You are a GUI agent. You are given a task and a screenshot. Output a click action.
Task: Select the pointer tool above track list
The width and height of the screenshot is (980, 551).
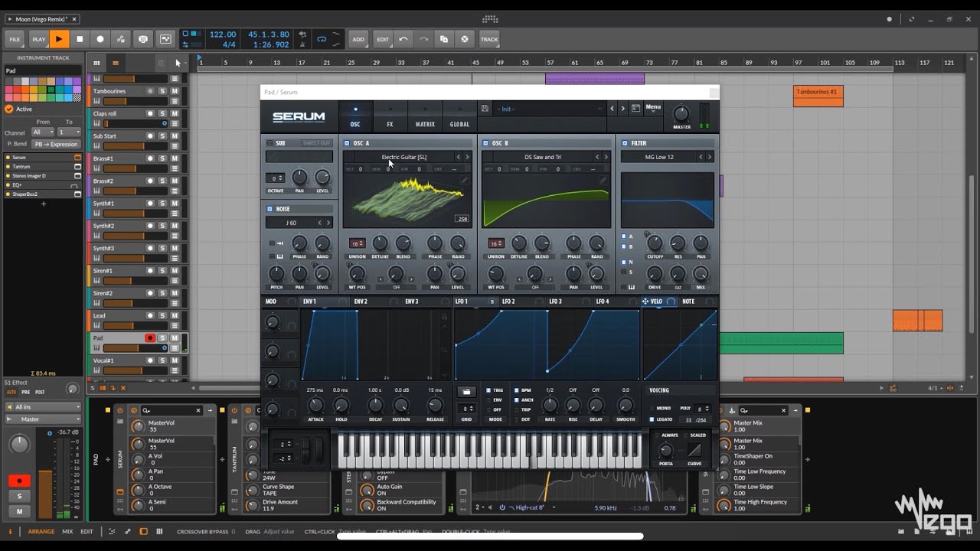tap(178, 63)
